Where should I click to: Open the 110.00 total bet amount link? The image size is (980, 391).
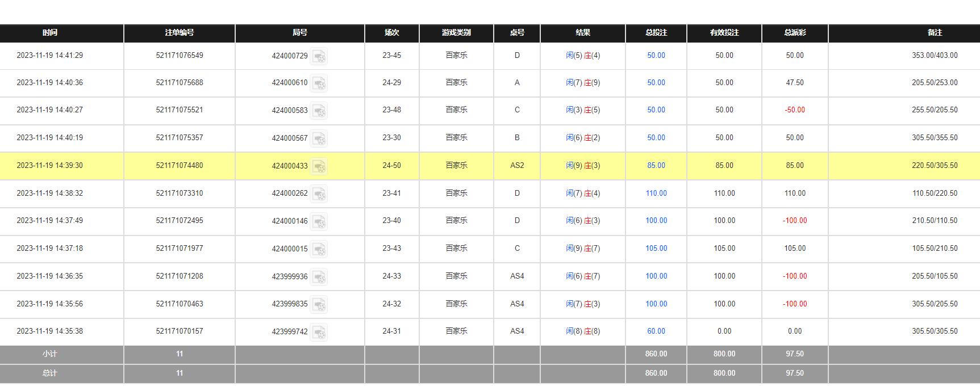pos(656,194)
